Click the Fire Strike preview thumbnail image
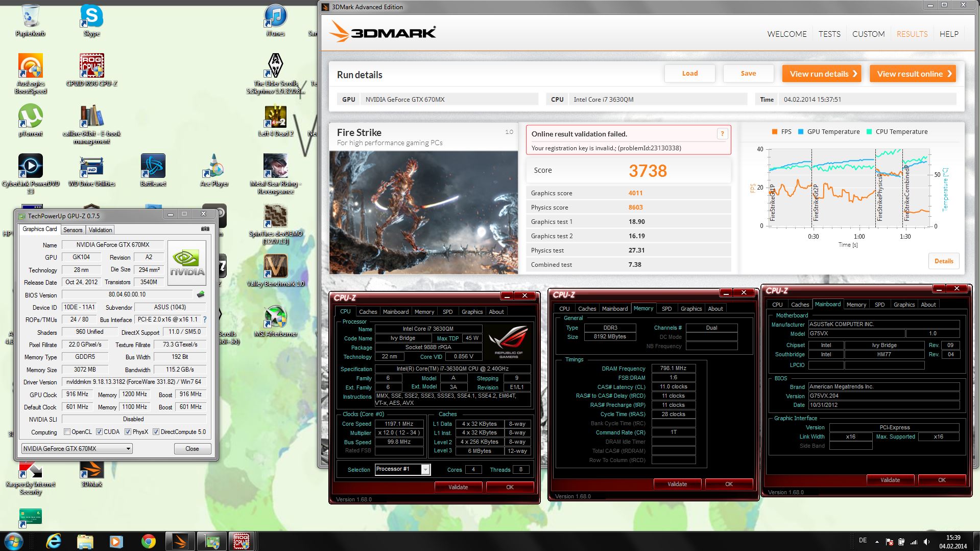 (423, 213)
